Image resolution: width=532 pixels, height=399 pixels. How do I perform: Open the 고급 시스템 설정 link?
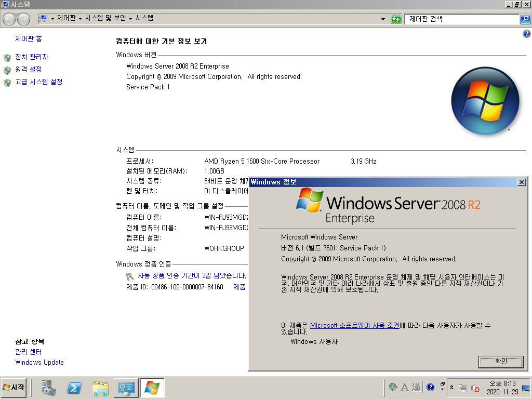point(38,82)
